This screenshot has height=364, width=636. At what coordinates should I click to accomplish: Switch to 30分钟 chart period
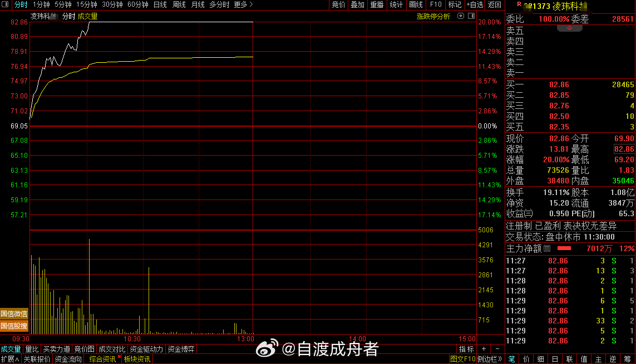[112, 4]
